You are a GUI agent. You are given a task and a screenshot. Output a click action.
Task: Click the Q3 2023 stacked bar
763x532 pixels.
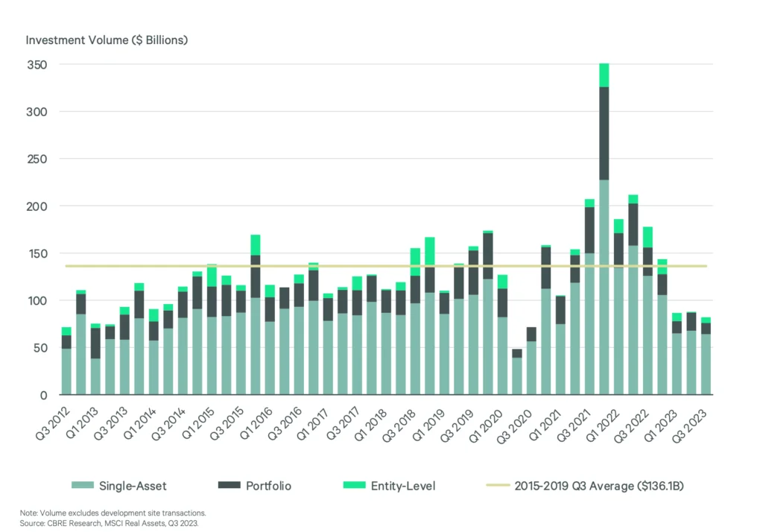[706, 356]
